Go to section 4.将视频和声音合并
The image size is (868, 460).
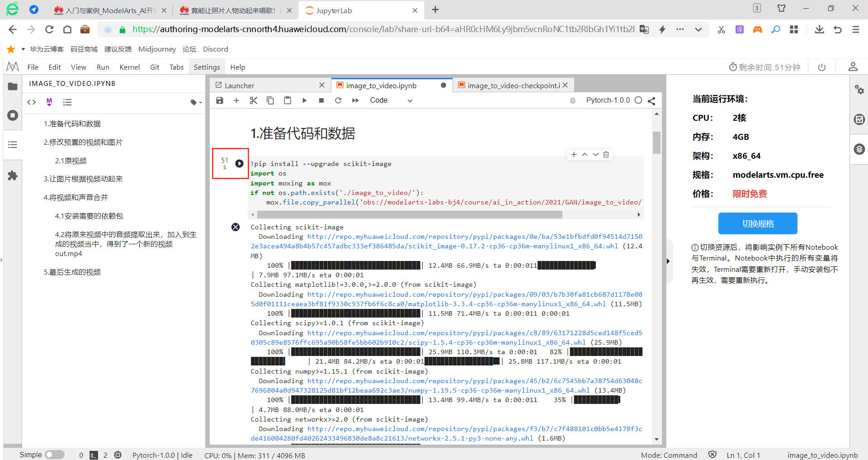tap(76, 198)
